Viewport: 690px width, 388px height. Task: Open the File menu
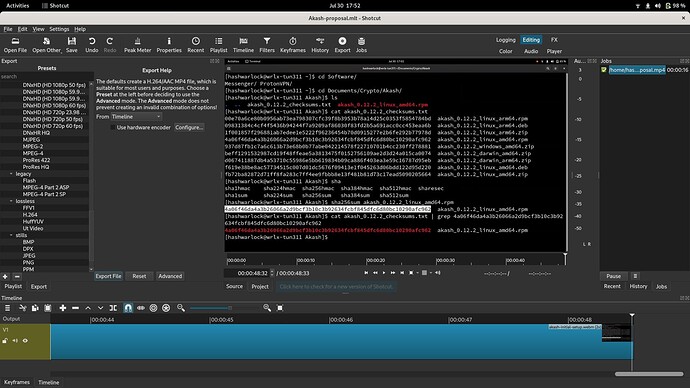pos(8,29)
